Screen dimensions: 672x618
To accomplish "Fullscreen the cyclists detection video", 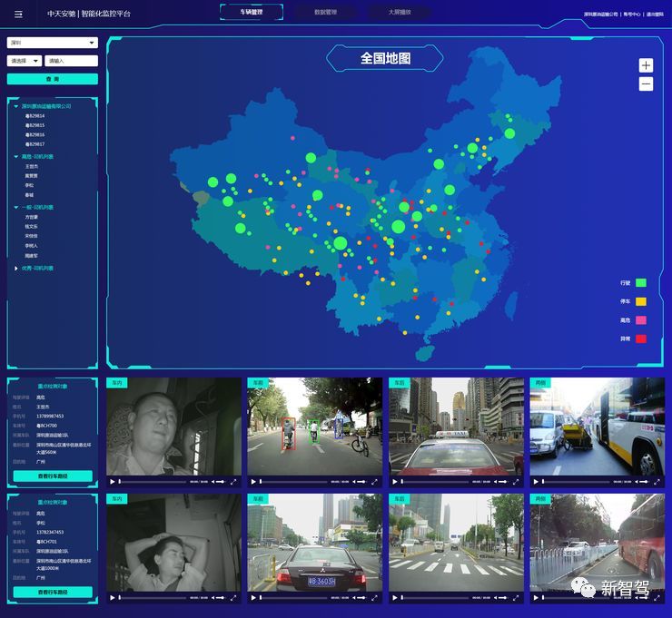I will pos(374,482).
